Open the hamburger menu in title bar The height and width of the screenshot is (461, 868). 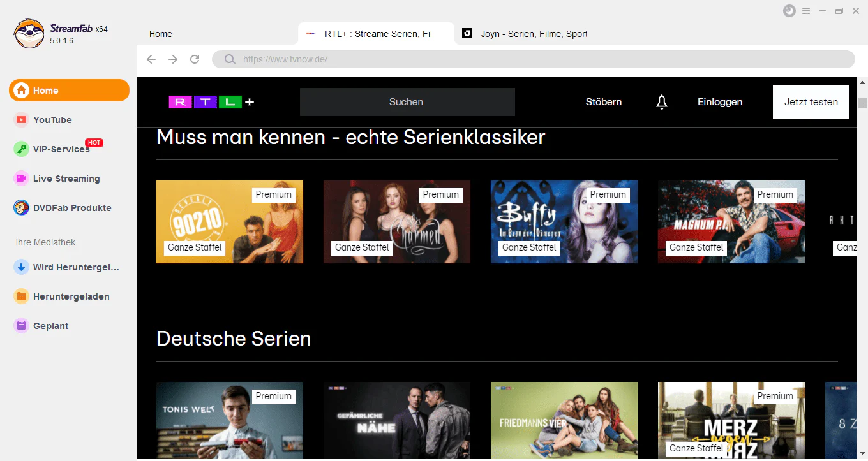click(x=806, y=11)
